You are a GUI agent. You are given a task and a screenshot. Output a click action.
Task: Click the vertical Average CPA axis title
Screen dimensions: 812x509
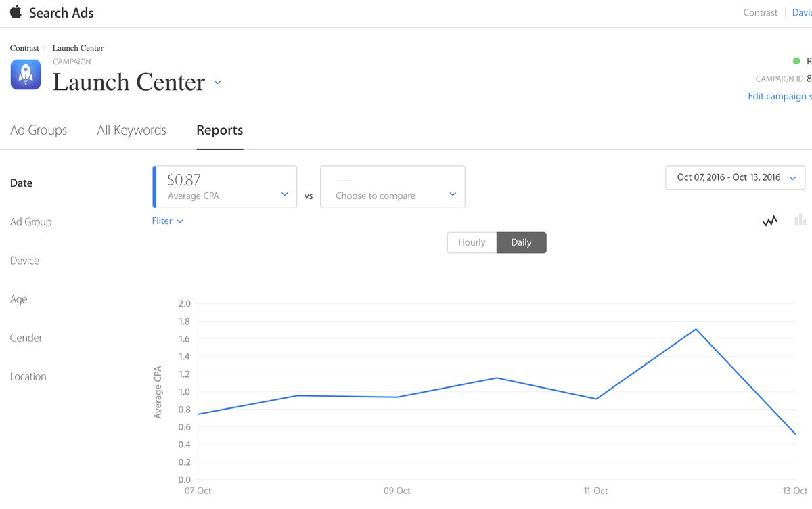158,392
